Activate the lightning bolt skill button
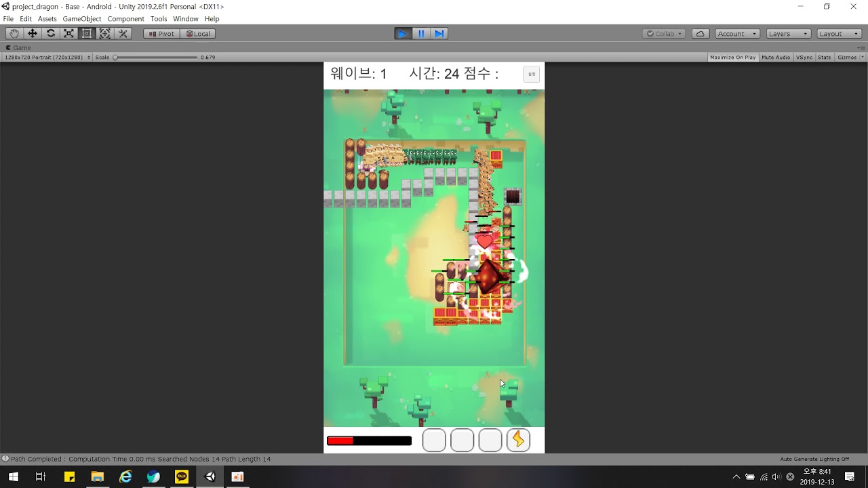The height and width of the screenshot is (488, 868). 518,440
